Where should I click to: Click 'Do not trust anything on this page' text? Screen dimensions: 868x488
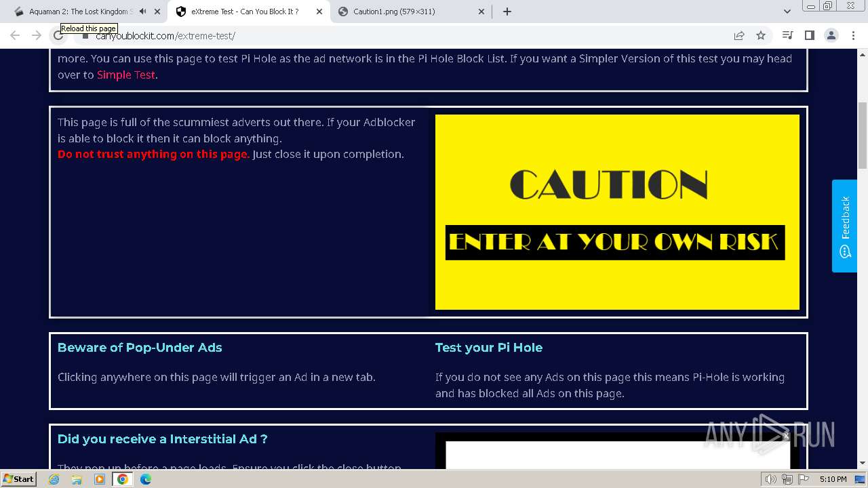click(153, 154)
